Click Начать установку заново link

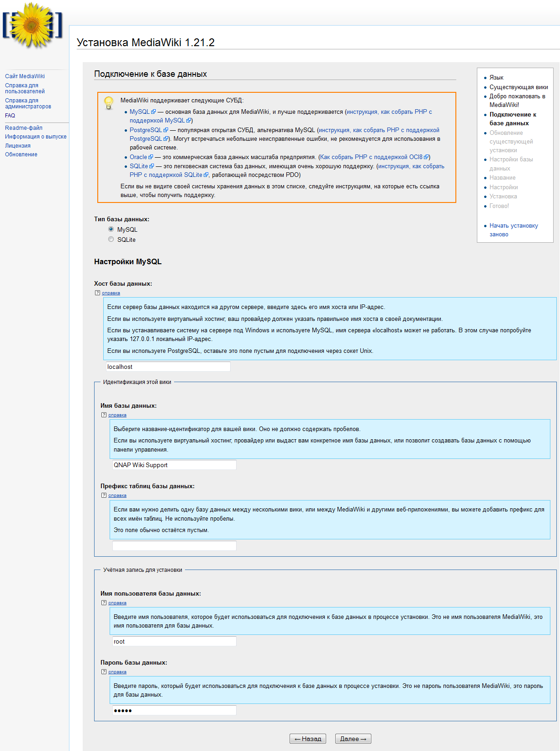(x=513, y=230)
